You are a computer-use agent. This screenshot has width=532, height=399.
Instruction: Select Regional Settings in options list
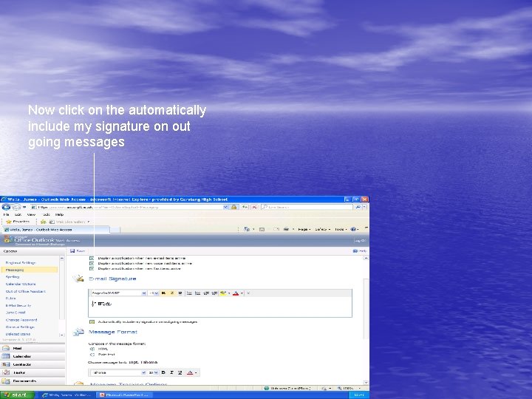21,262
